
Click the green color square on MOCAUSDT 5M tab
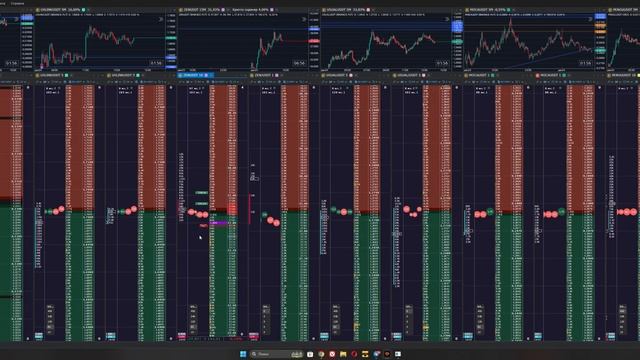(x=509, y=10)
